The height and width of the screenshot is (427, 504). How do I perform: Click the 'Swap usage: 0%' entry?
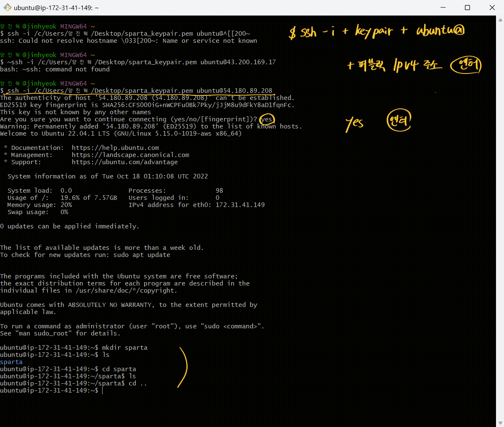(x=38, y=212)
